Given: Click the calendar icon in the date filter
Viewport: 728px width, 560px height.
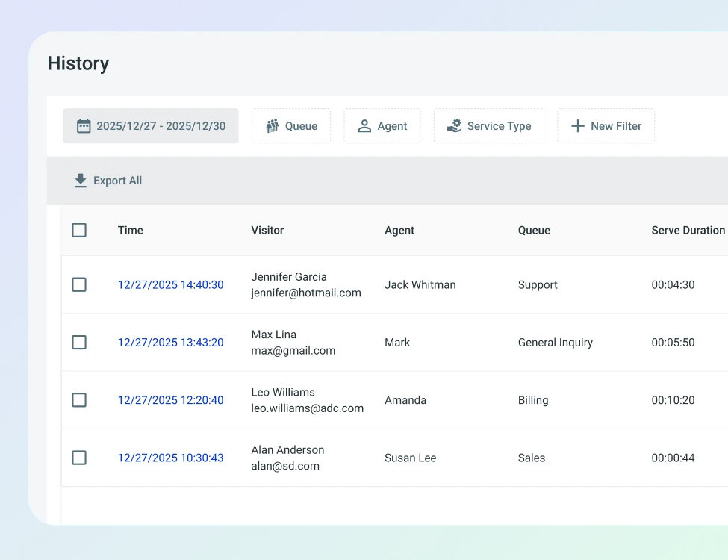Looking at the screenshot, I should click(85, 125).
